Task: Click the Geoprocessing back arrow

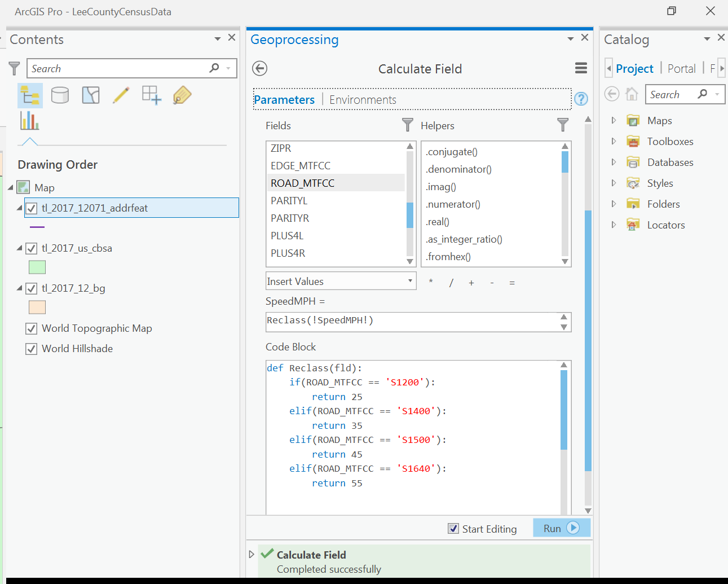Action: [259, 68]
